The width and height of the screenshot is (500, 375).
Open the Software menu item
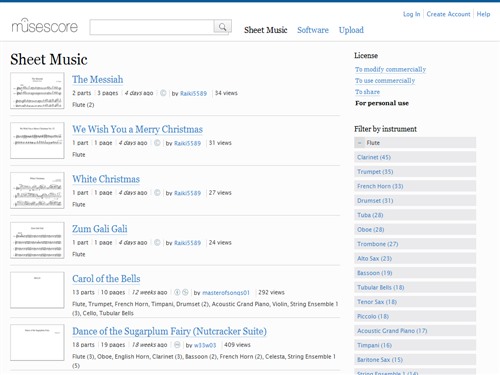tap(313, 30)
